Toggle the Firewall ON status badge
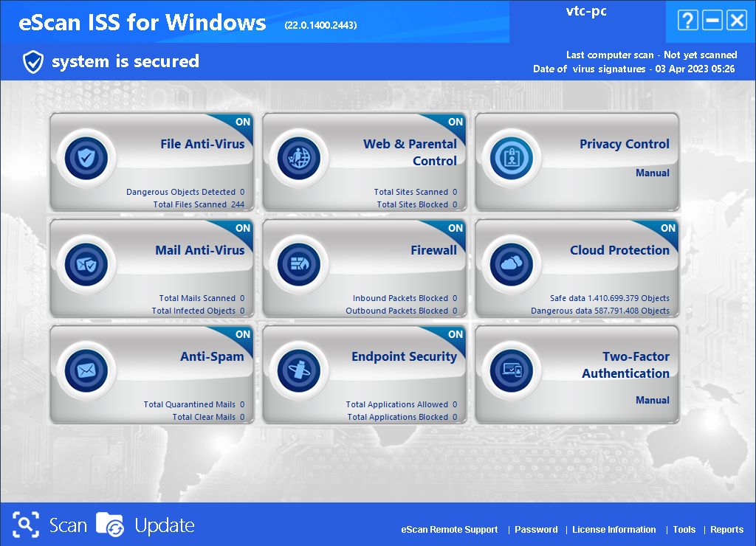This screenshot has width=756, height=546. tap(455, 229)
